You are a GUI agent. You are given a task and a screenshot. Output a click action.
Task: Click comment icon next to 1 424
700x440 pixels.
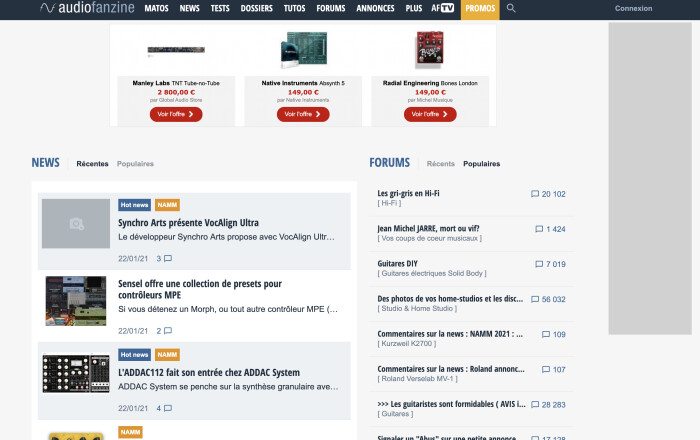pyautogui.click(x=539, y=229)
